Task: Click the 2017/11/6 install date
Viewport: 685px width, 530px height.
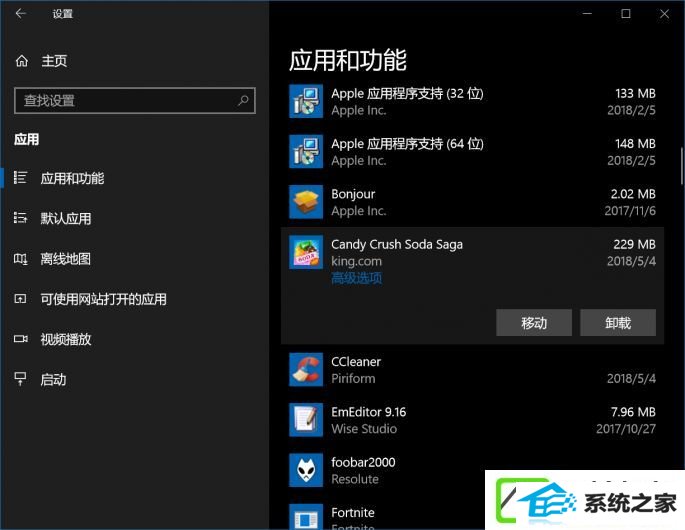Action: tap(630, 211)
